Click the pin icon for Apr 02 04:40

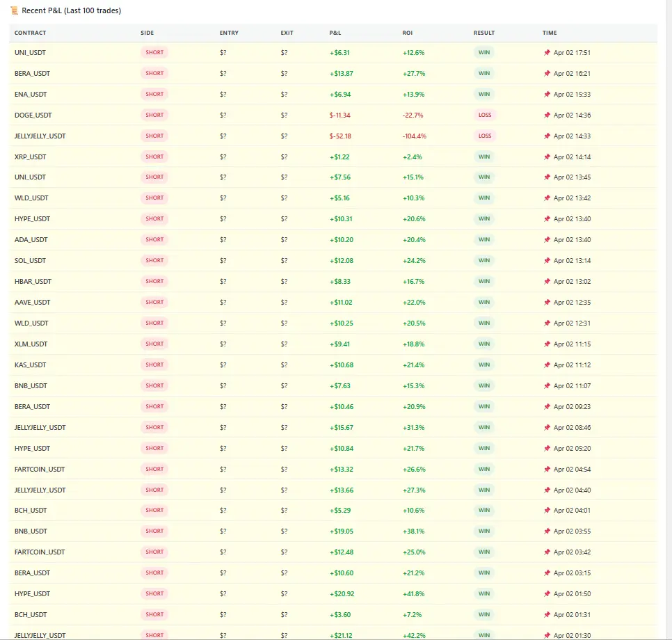(x=547, y=490)
